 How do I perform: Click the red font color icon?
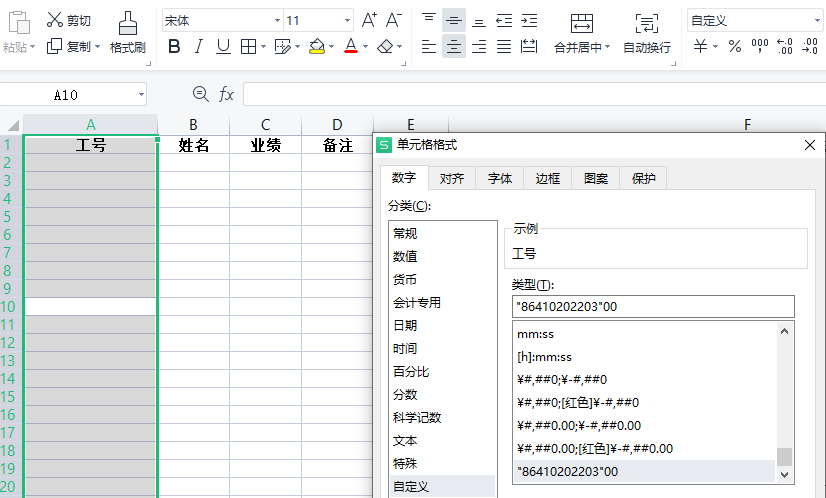pyautogui.click(x=351, y=46)
